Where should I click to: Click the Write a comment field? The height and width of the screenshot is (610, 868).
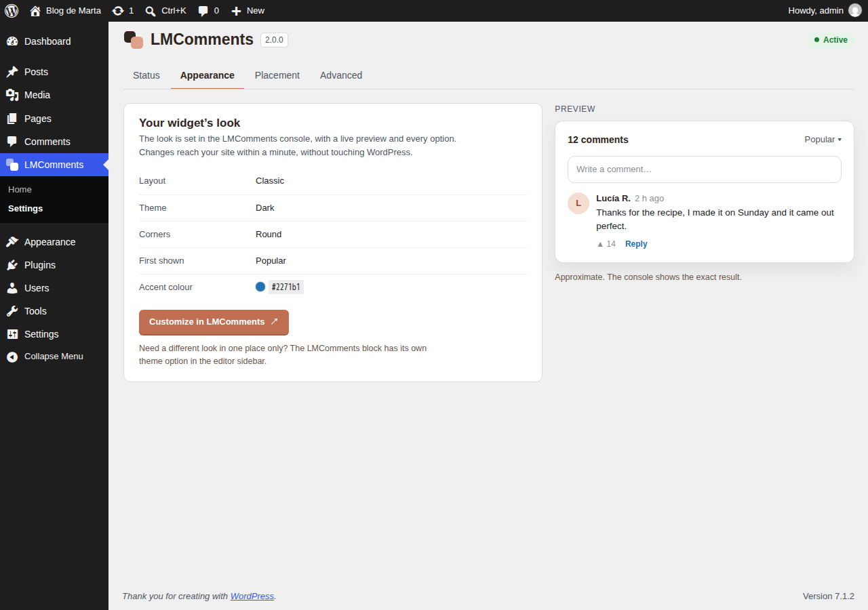tap(705, 169)
